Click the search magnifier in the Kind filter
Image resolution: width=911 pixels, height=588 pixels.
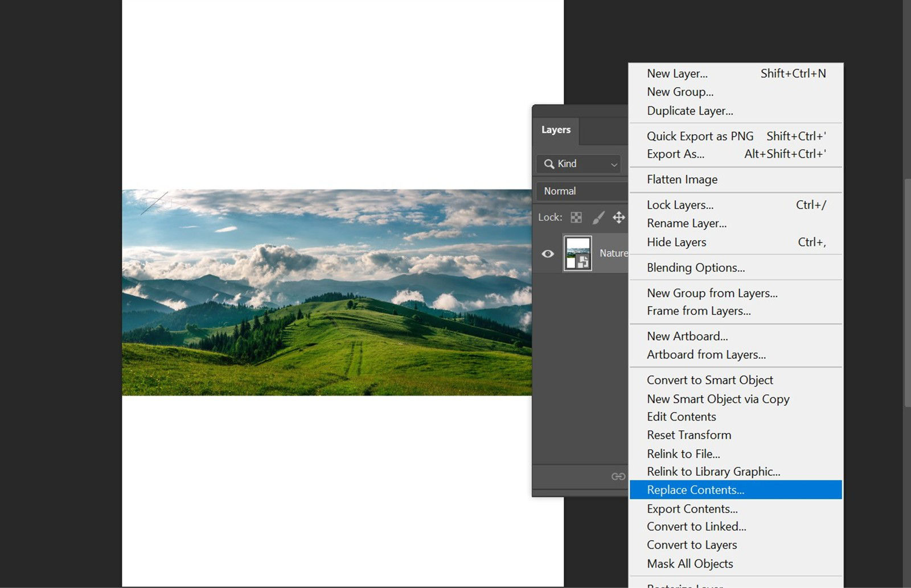(x=550, y=164)
